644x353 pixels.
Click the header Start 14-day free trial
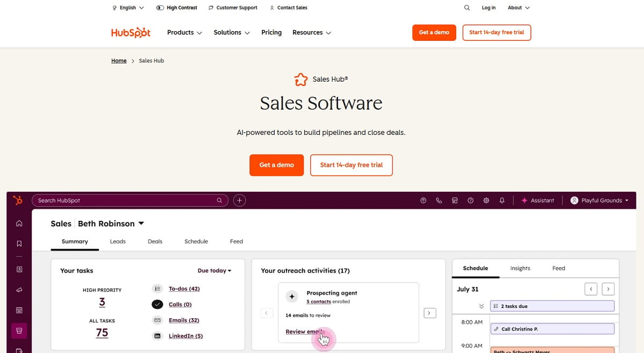tap(497, 32)
